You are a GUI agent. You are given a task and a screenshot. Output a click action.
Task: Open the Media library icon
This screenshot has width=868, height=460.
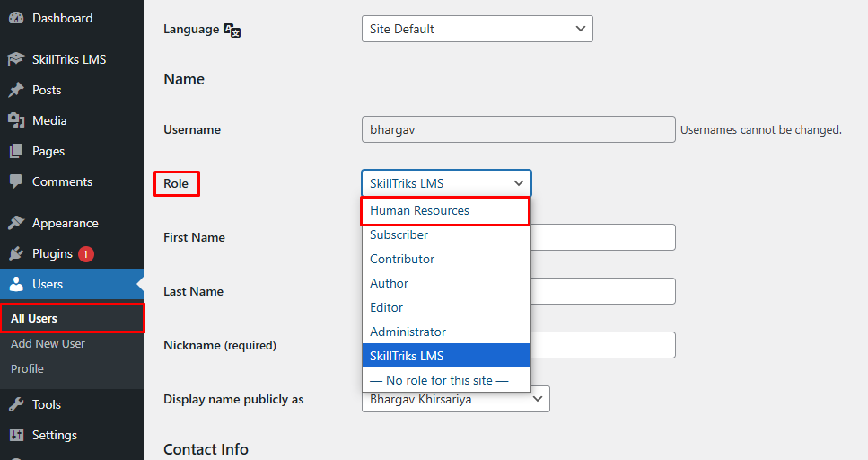[x=16, y=120]
